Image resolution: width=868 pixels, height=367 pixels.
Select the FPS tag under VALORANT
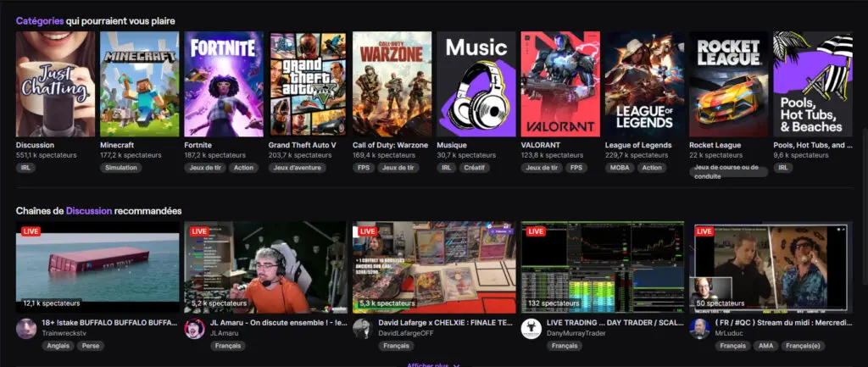pos(576,168)
